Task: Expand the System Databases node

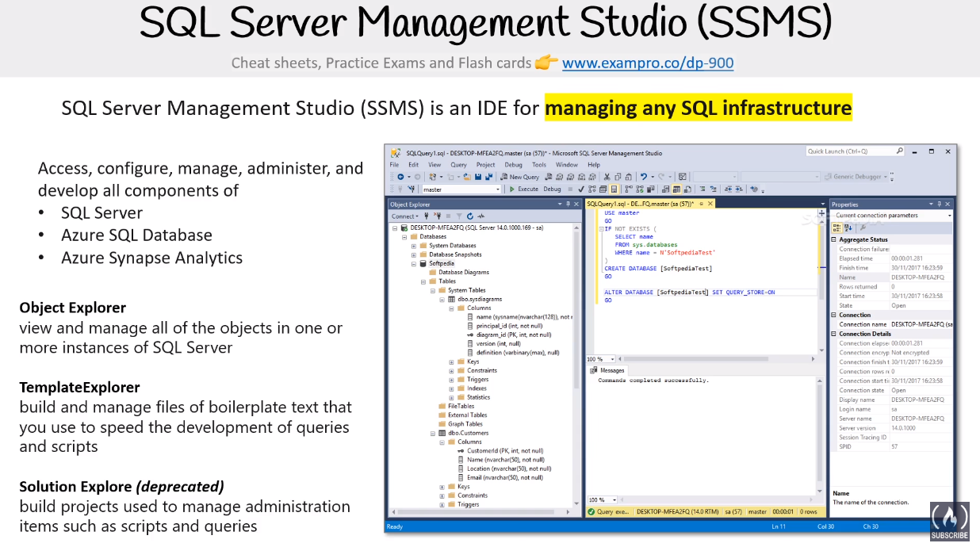Action: coord(414,246)
